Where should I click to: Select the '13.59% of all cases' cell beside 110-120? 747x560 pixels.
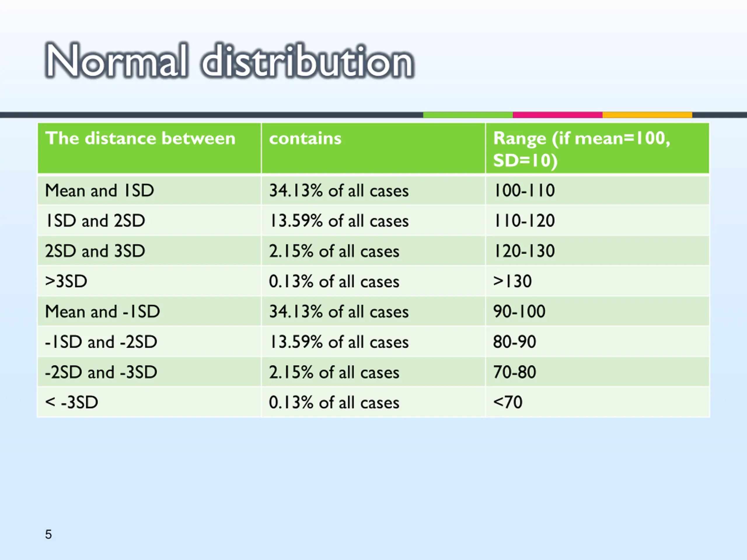coord(373,220)
